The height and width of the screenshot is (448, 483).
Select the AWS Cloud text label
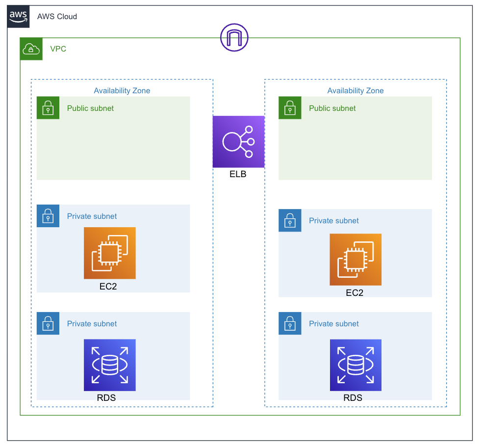pyautogui.click(x=57, y=17)
